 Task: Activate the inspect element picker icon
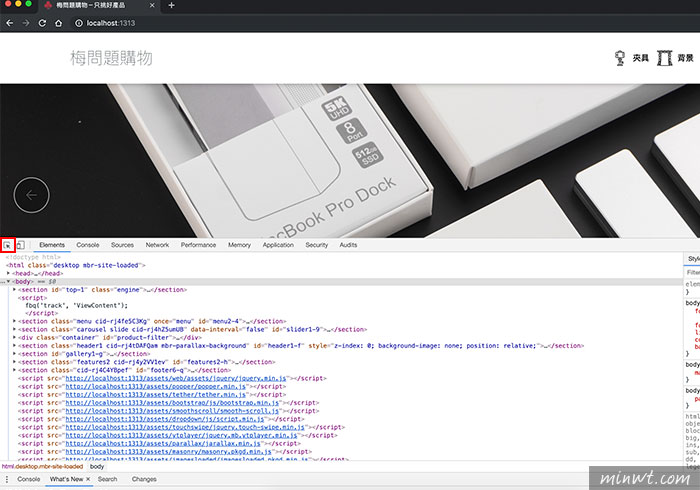pos(8,245)
